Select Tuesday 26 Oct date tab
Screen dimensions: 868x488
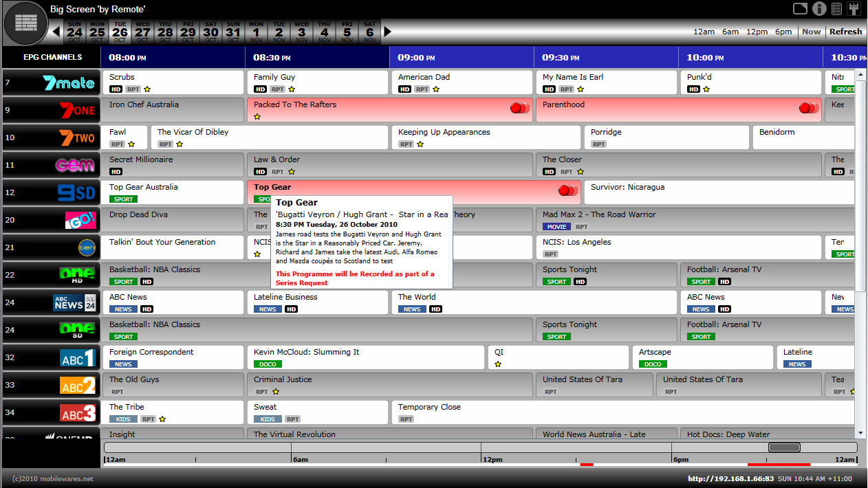click(120, 32)
